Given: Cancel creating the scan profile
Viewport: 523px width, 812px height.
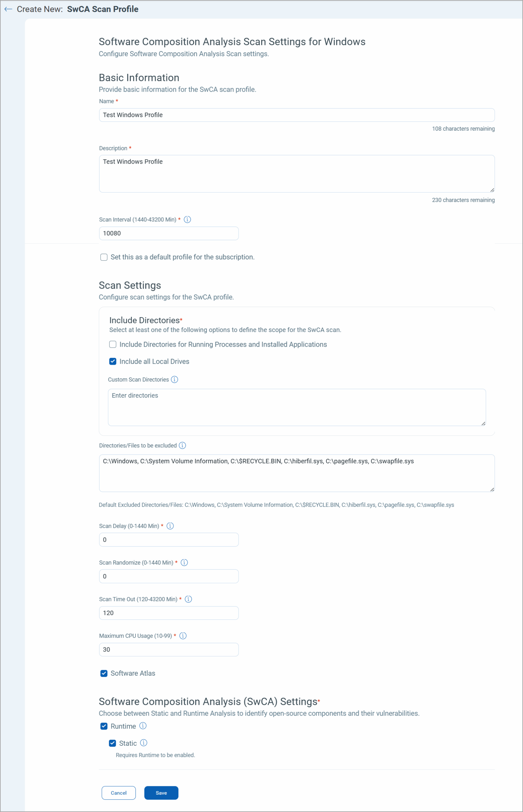Looking at the screenshot, I should click(118, 793).
